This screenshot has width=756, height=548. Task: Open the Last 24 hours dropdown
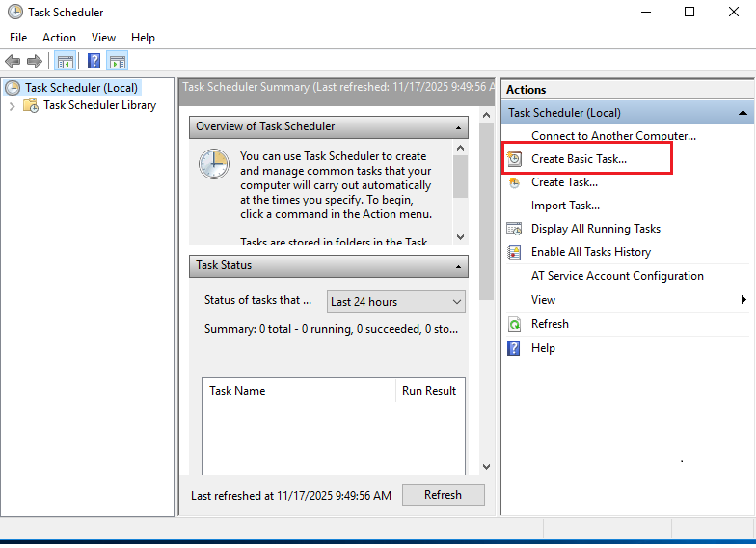[395, 301]
